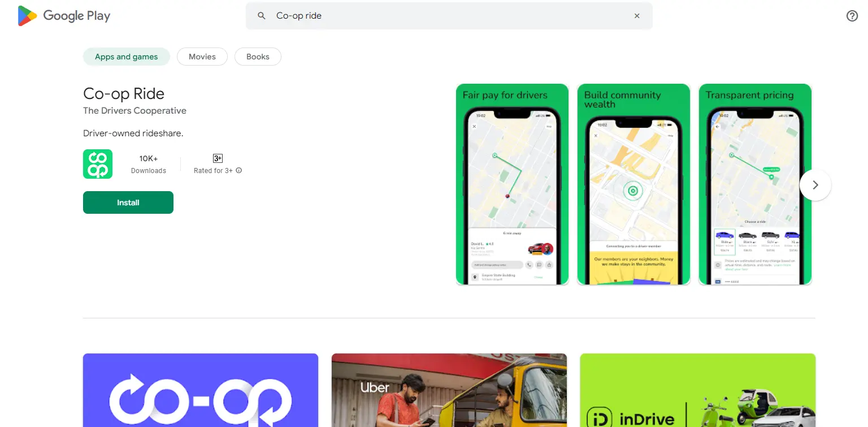868x427 pixels.
Task: Open the Help center question-mark icon
Action: (x=852, y=16)
